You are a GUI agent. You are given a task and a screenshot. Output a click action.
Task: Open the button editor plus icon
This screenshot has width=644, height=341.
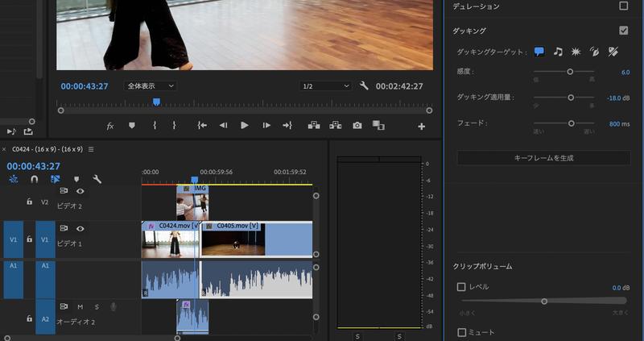click(x=421, y=127)
